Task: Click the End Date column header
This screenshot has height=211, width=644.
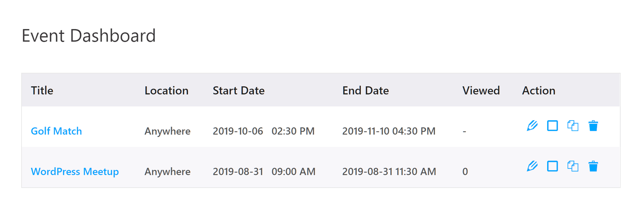Action: [365, 91]
